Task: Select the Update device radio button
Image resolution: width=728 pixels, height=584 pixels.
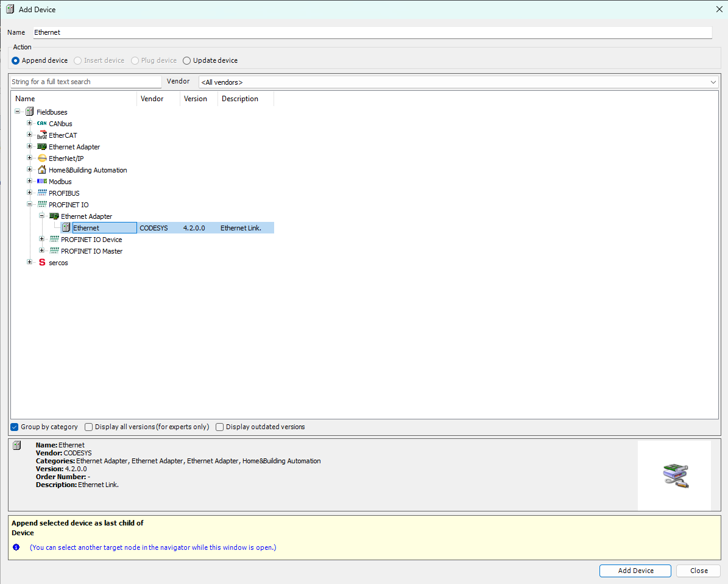Action: click(x=188, y=60)
